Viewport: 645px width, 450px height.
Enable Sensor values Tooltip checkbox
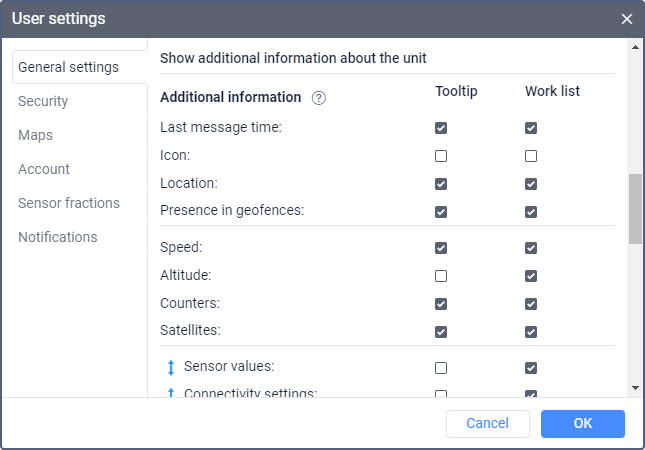(441, 367)
